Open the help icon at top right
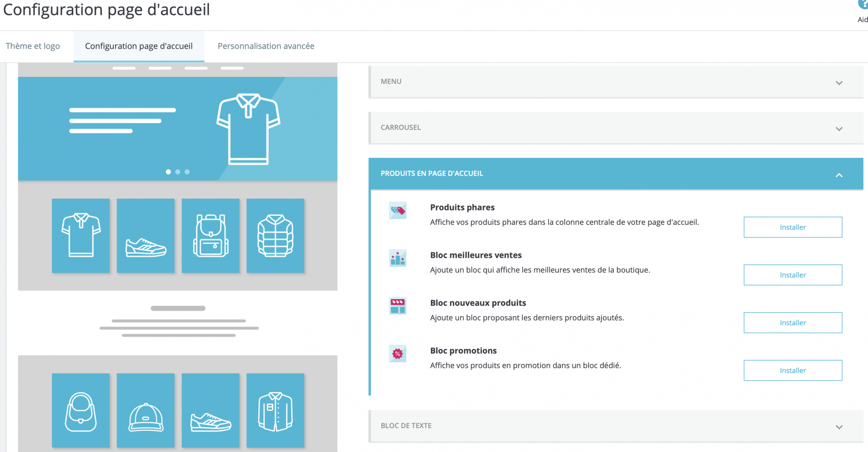The image size is (868, 452). pyautogui.click(x=863, y=5)
